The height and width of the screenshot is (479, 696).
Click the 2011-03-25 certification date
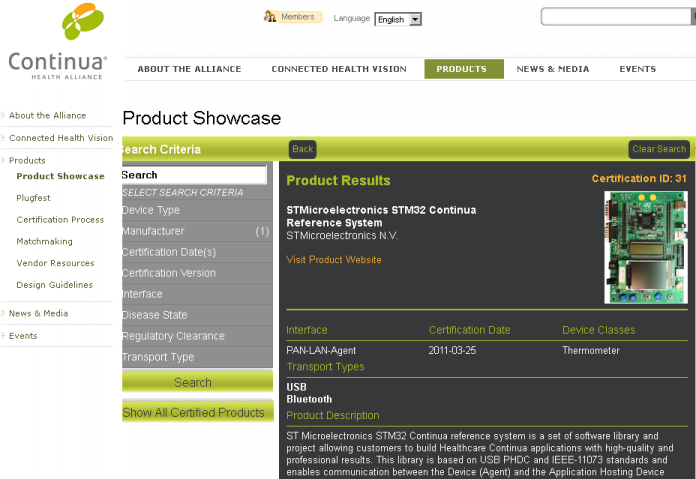click(x=452, y=351)
